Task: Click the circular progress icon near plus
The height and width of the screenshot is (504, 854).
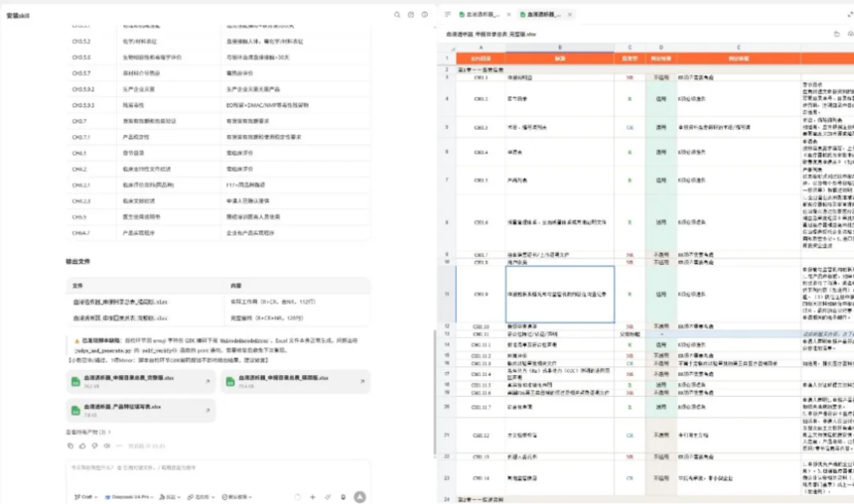Action: [x=297, y=497]
